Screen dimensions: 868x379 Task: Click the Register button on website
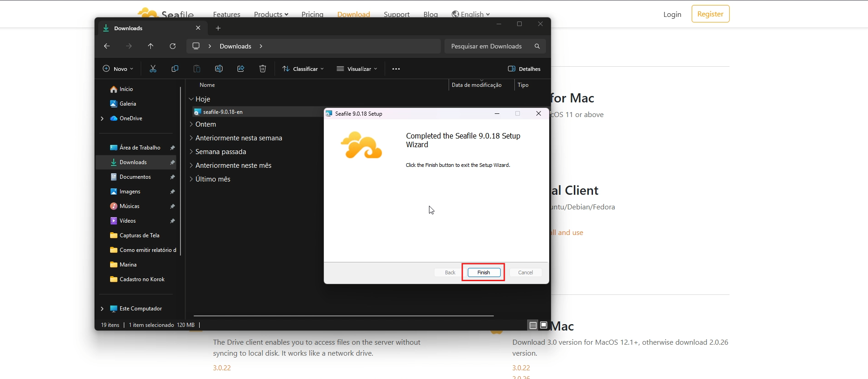coord(710,14)
